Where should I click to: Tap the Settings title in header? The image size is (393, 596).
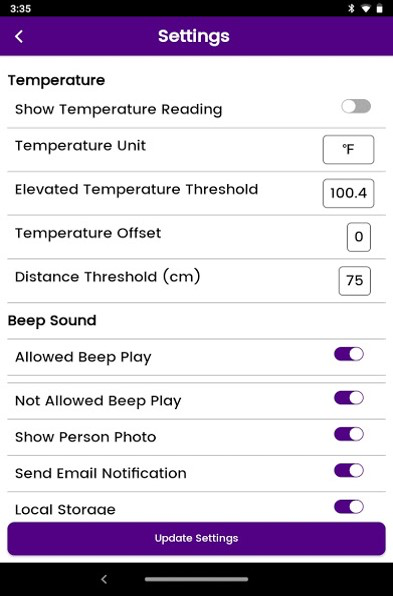point(194,36)
